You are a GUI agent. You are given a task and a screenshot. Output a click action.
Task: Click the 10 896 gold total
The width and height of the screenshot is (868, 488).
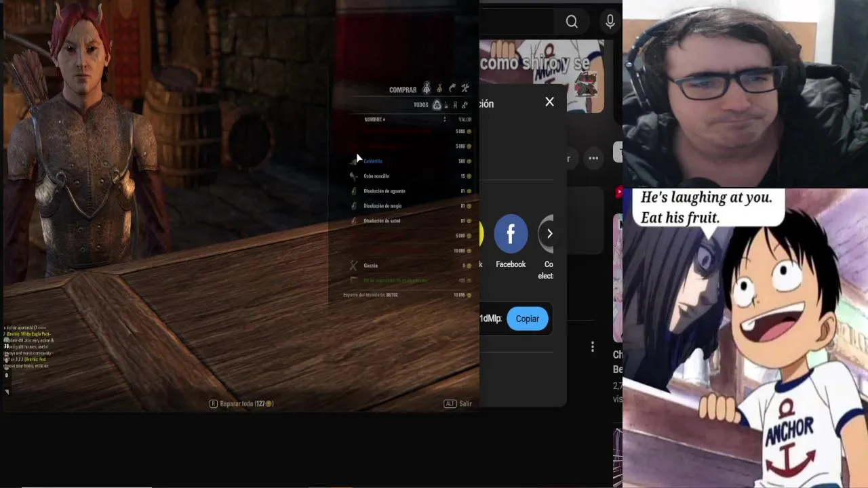pyautogui.click(x=462, y=295)
